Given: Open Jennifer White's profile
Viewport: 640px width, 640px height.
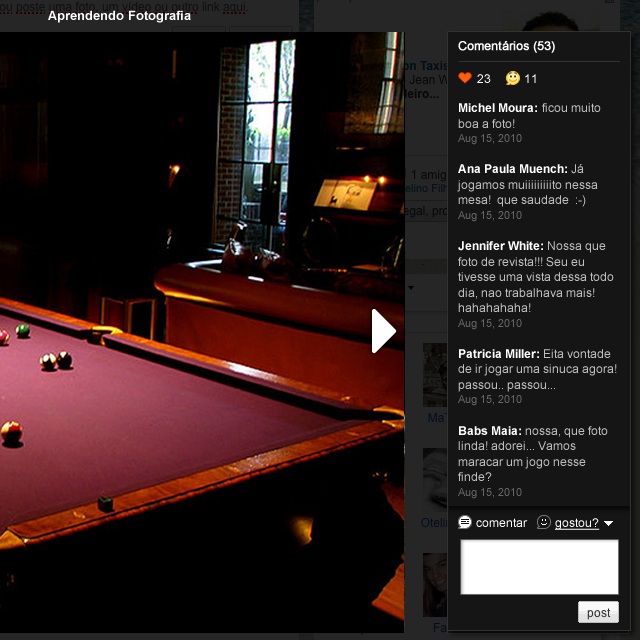Looking at the screenshot, I should [500, 245].
